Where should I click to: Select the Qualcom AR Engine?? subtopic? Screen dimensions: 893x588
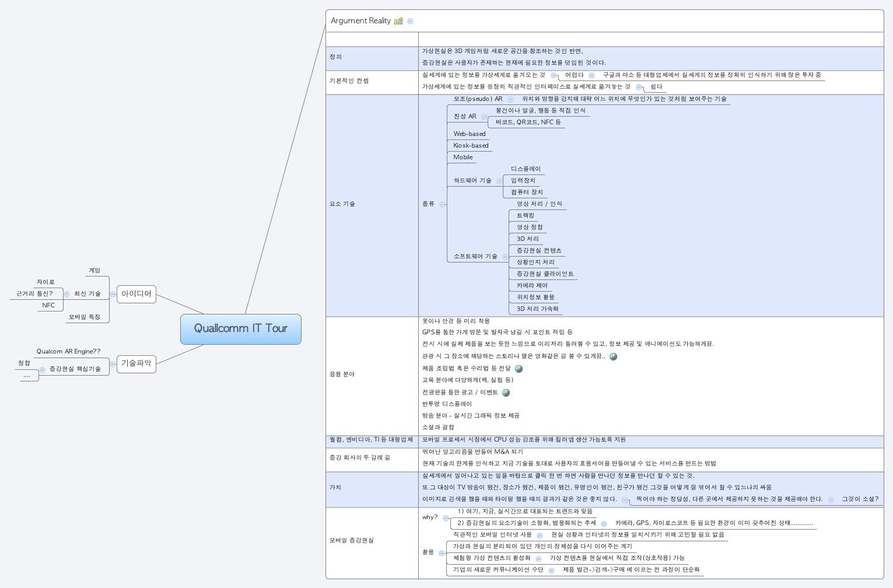click(x=68, y=351)
